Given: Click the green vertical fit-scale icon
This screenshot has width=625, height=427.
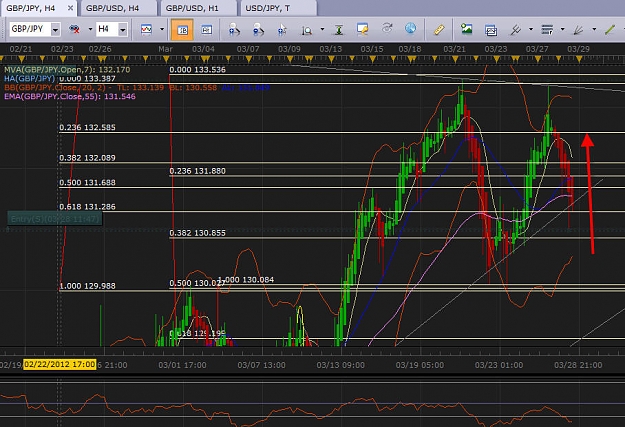Looking at the screenshot, I should [339, 30].
